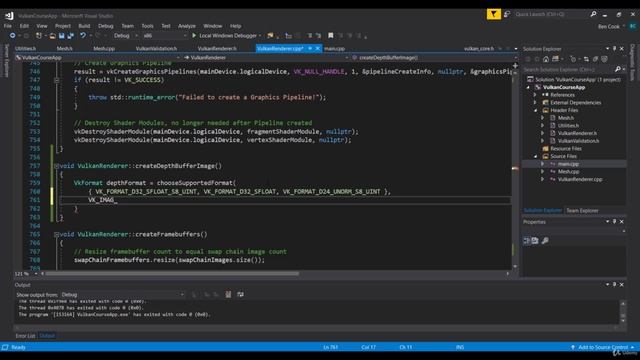Open the Analyze menu
640x360 pixels.
[x=187, y=26]
